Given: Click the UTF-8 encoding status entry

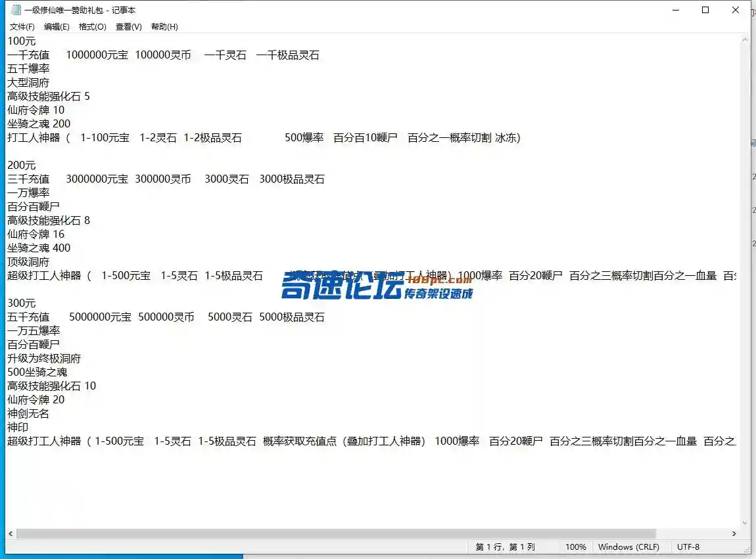Looking at the screenshot, I should (x=688, y=547).
